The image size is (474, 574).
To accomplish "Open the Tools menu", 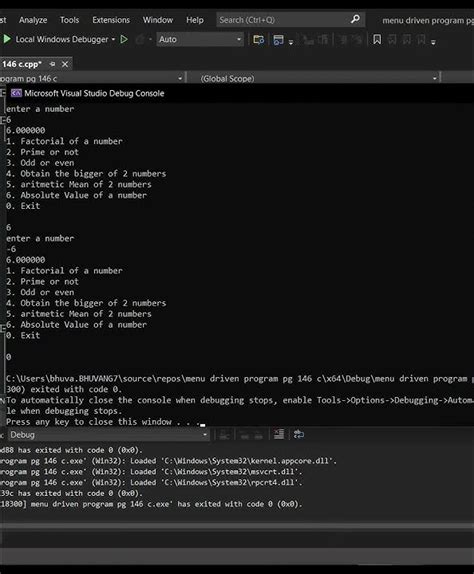I will point(69,20).
